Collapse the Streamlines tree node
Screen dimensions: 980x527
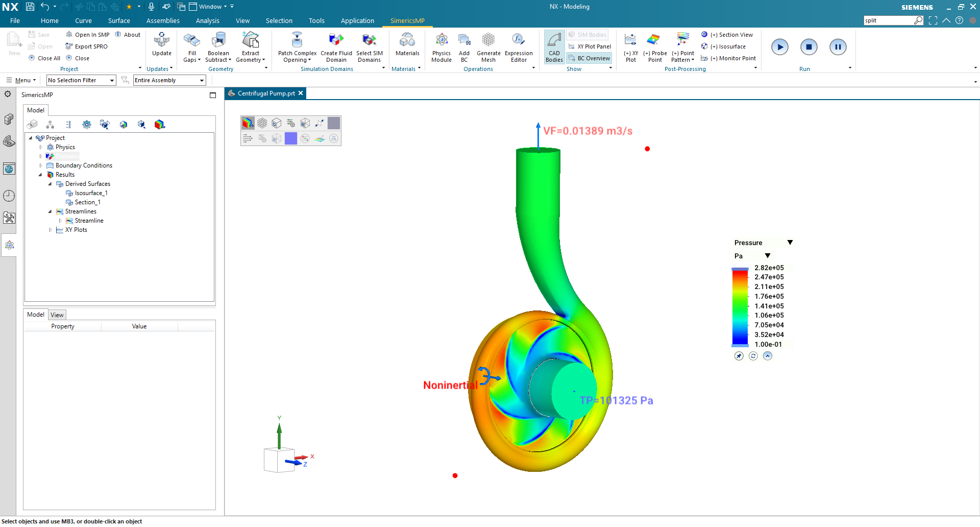click(x=50, y=211)
